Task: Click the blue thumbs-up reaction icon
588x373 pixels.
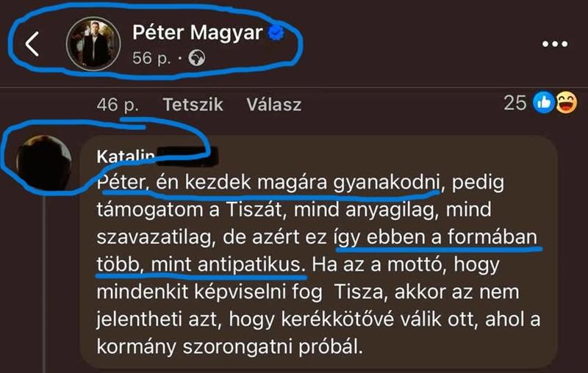Action: 544,103
